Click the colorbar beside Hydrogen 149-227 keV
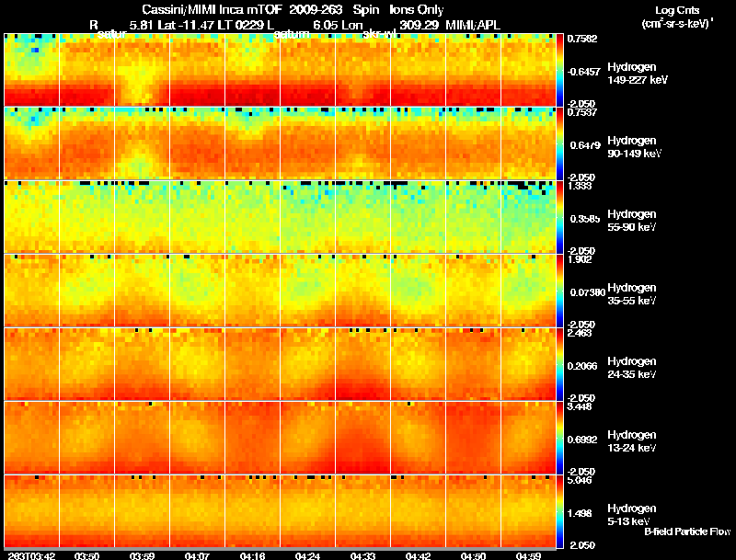 pos(559,70)
